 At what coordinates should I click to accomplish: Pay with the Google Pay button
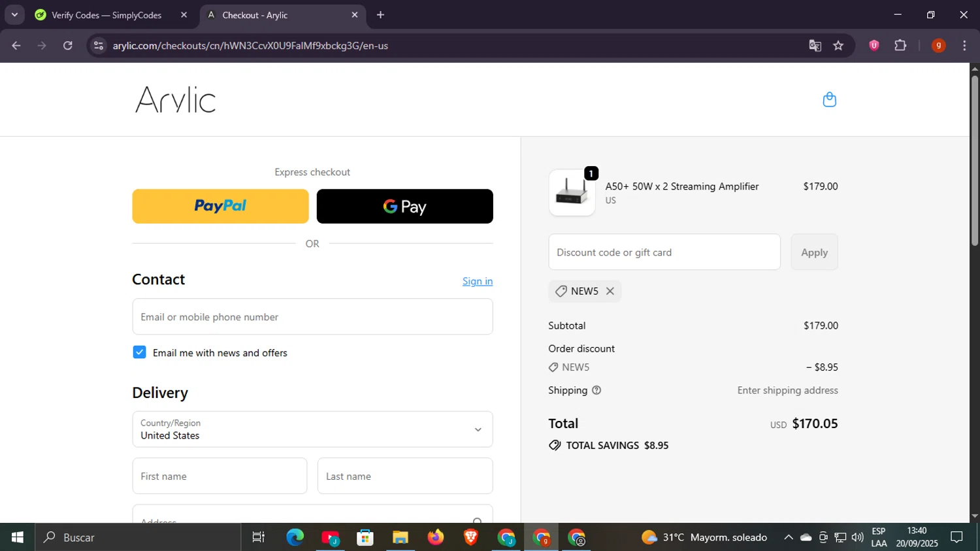pyautogui.click(x=404, y=206)
